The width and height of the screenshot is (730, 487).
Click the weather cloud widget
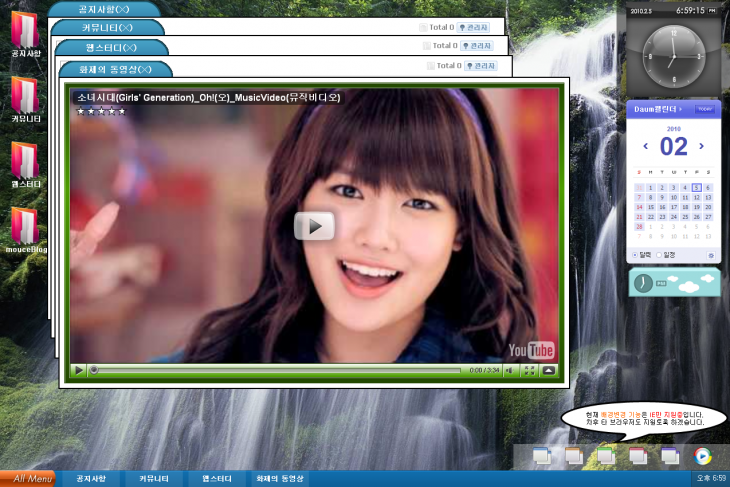point(674,282)
